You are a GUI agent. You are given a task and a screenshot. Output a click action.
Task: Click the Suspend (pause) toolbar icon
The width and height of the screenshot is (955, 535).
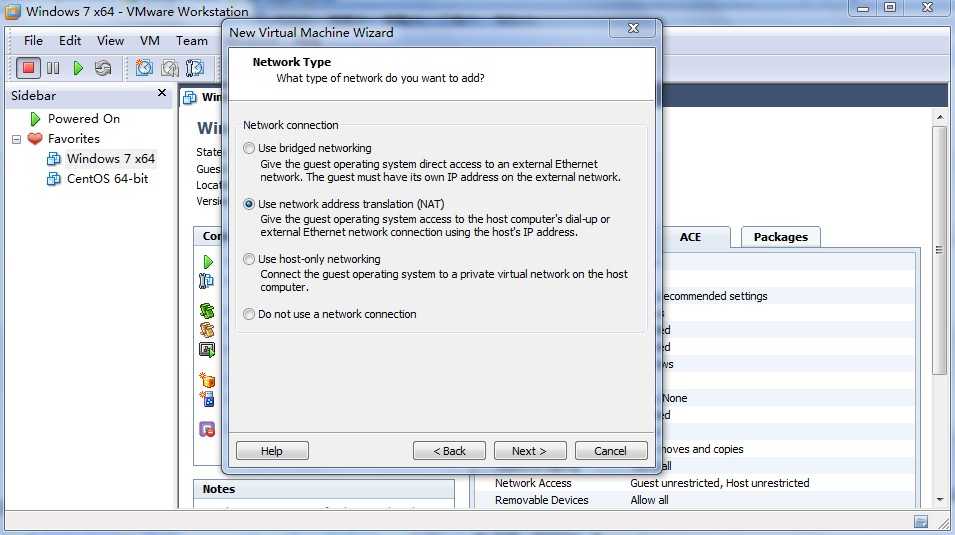click(x=53, y=68)
